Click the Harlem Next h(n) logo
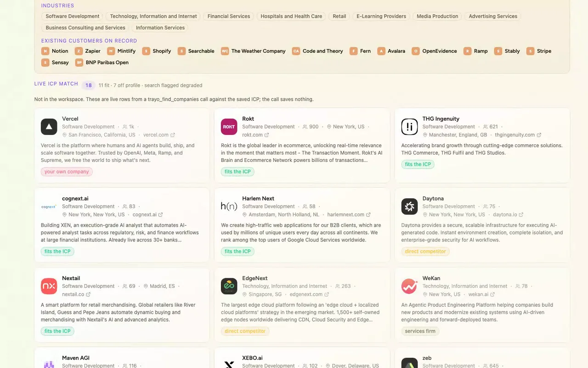 [229, 207]
